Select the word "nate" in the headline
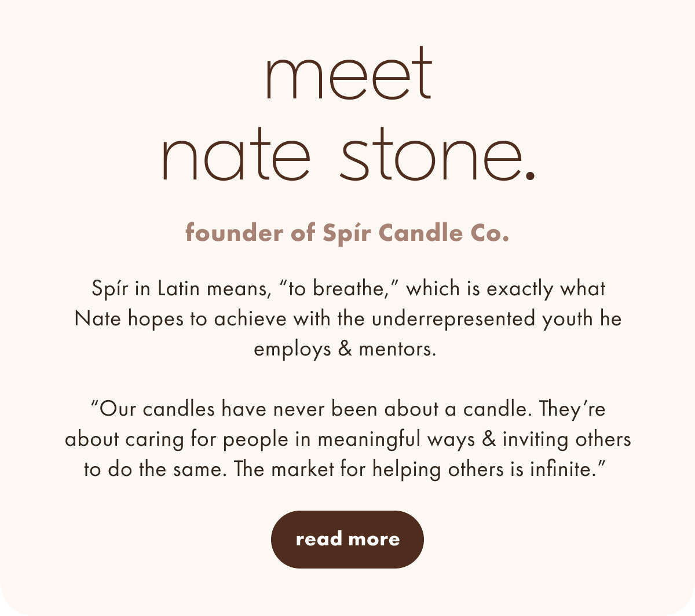Viewport: 695px width, 616px height. (235, 153)
